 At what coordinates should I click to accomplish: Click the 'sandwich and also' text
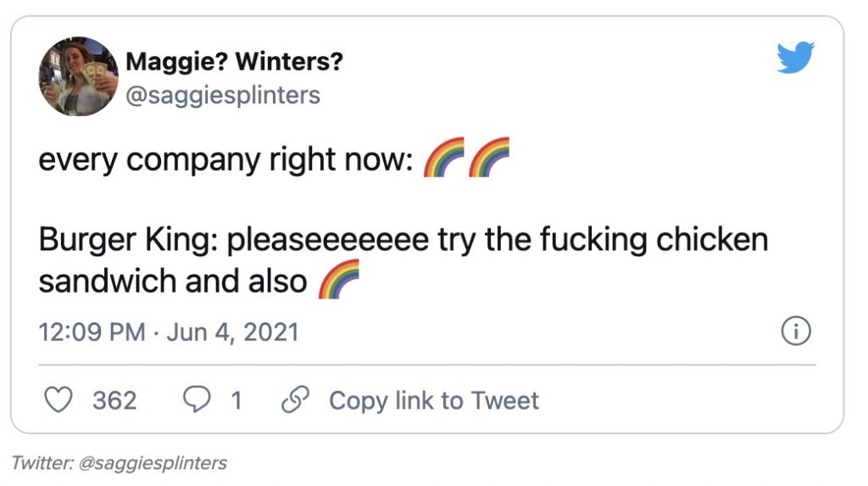tap(172, 281)
